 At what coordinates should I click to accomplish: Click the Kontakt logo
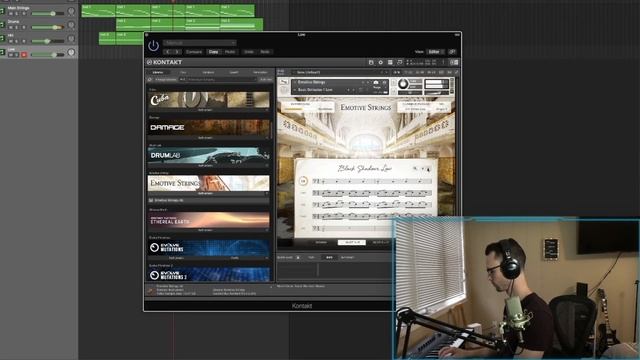164,62
